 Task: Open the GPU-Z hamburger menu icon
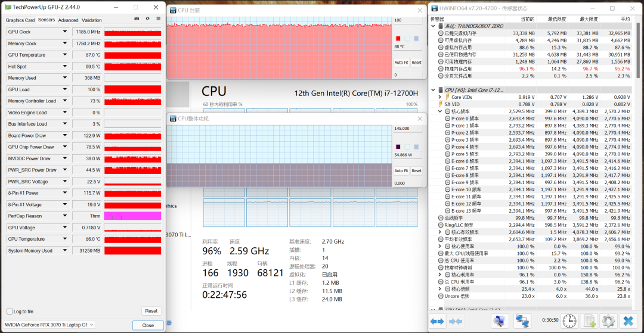point(159,19)
